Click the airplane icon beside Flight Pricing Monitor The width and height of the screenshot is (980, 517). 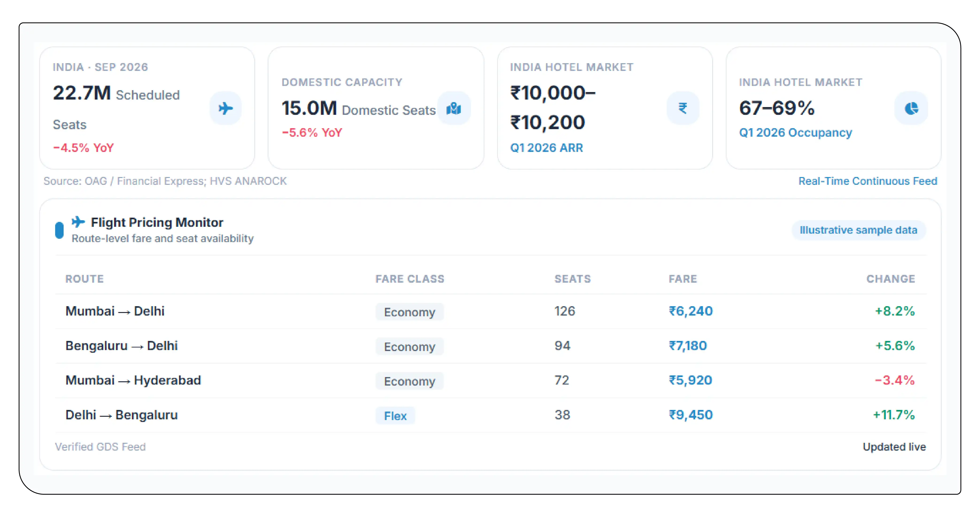(78, 222)
